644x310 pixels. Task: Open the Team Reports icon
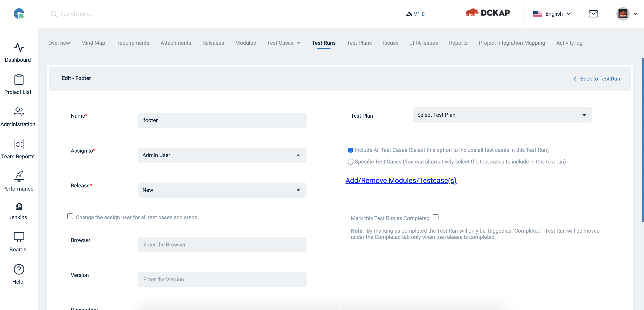click(x=19, y=144)
